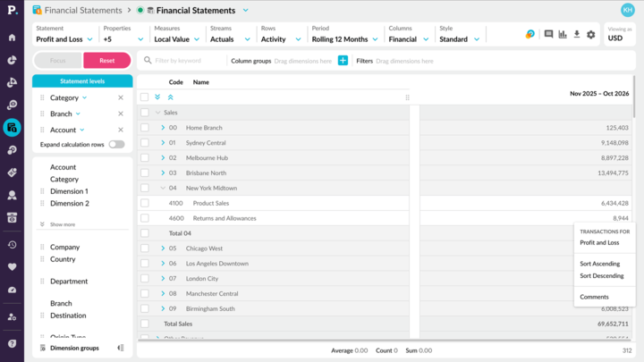Open the history clock sidebar icon

pos(12,245)
